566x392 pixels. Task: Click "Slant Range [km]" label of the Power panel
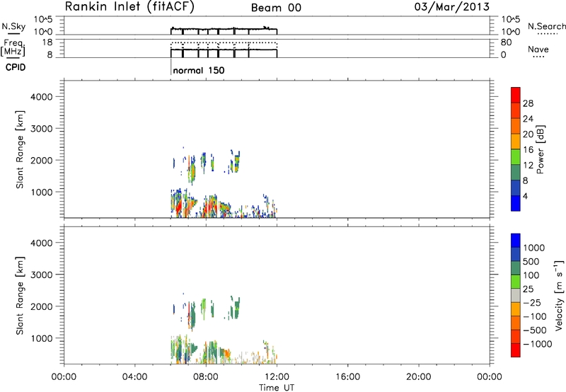click(x=20, y=149)
